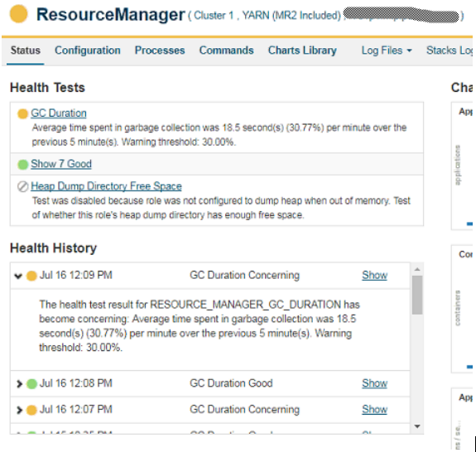Viewport: 476px width, 452px height.
Task: Open the Status tab
Action: (25, 50)
